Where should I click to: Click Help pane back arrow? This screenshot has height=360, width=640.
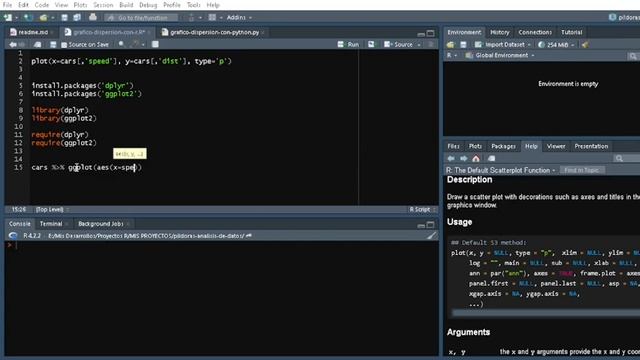click(451, 158)
